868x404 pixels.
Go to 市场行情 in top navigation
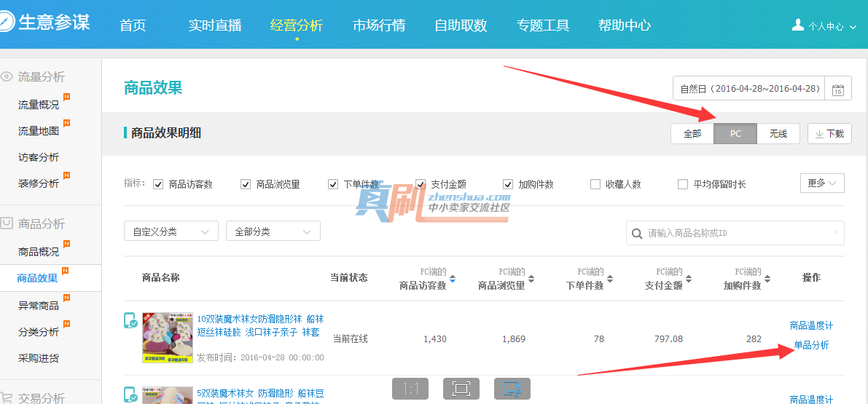(379, 25)
